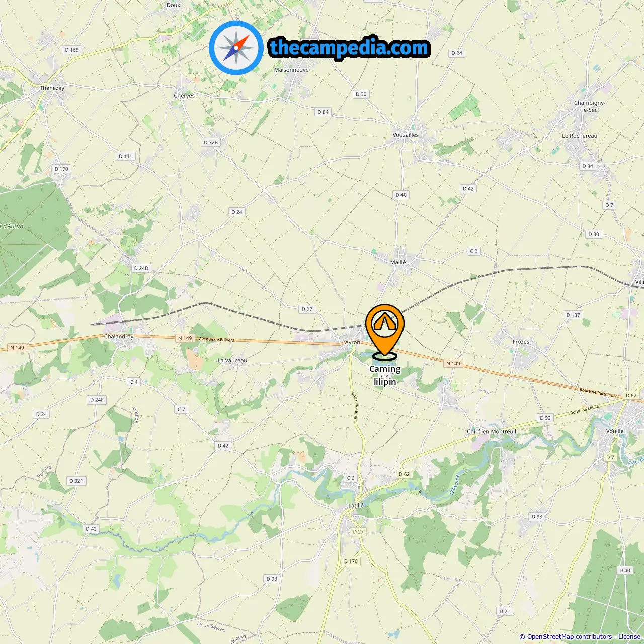The image size is (644, 644).
Task: Select the Vouzailles town label
Action: pos(406,135)
